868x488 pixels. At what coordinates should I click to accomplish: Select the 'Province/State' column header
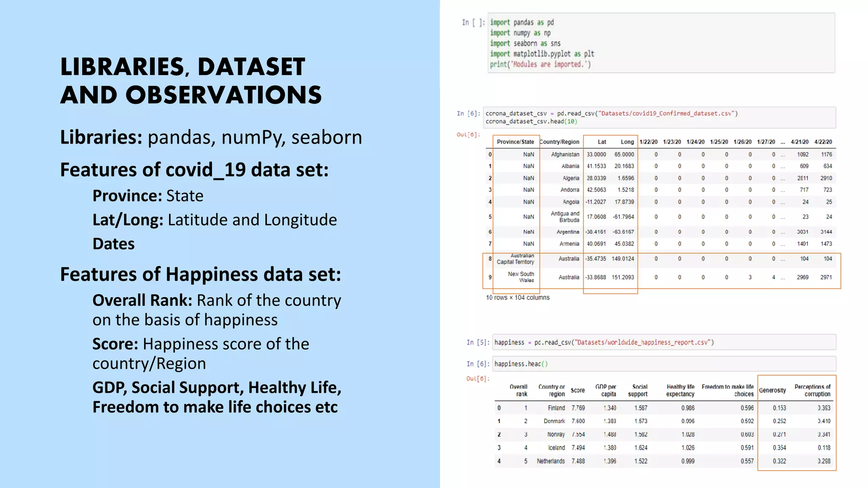[x=515, y=142]
